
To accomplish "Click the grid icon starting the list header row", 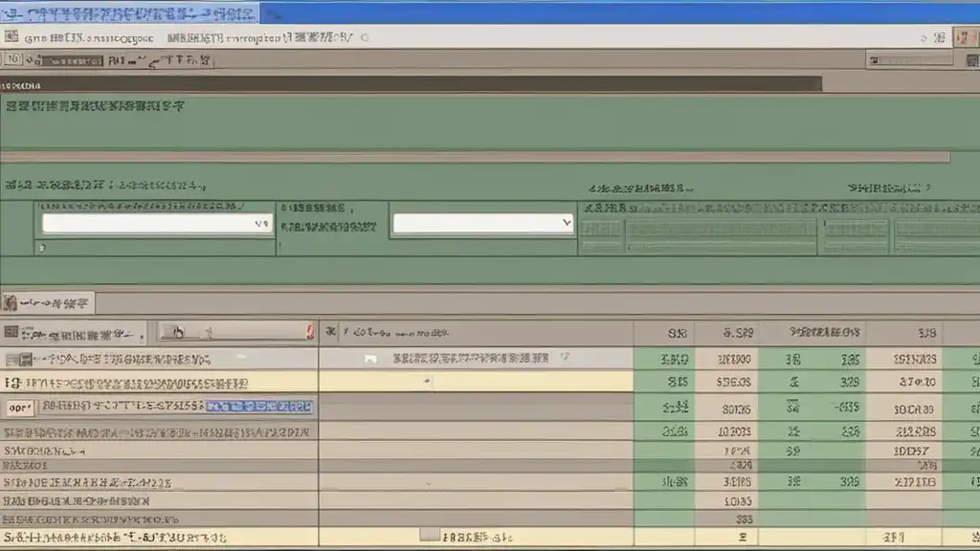I will 11,333.
